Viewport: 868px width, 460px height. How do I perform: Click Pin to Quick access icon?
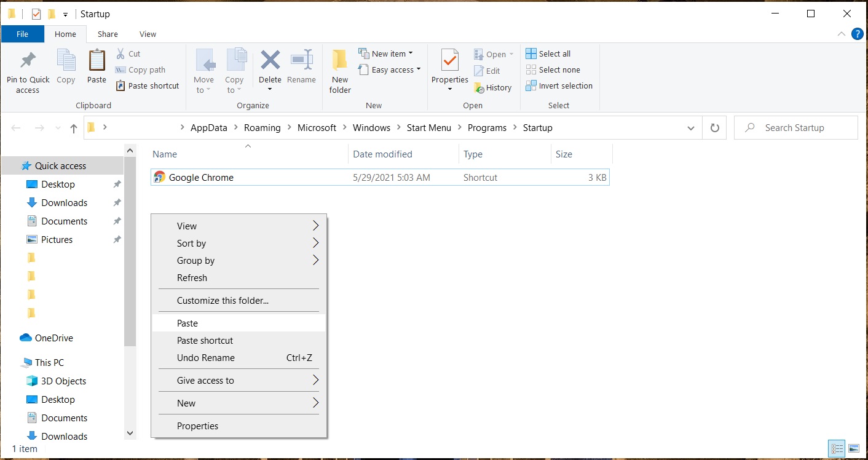tap(28, 61)
